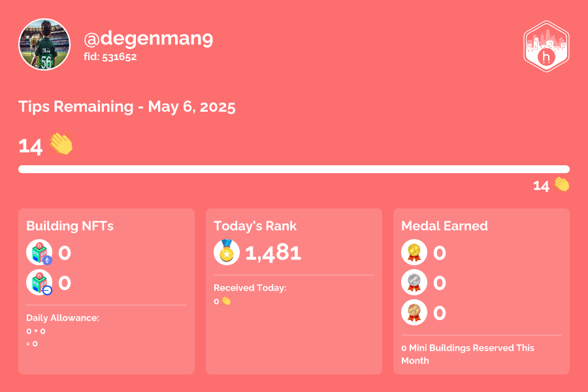Click the Today's Rank card title
The image size is (588, 392).
pos(255,226)
